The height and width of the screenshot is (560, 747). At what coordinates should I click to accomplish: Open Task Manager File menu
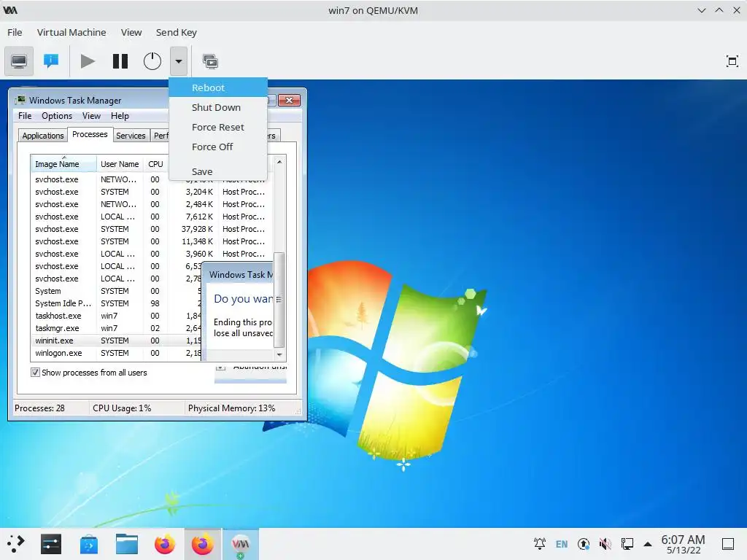tap(25, 116)
